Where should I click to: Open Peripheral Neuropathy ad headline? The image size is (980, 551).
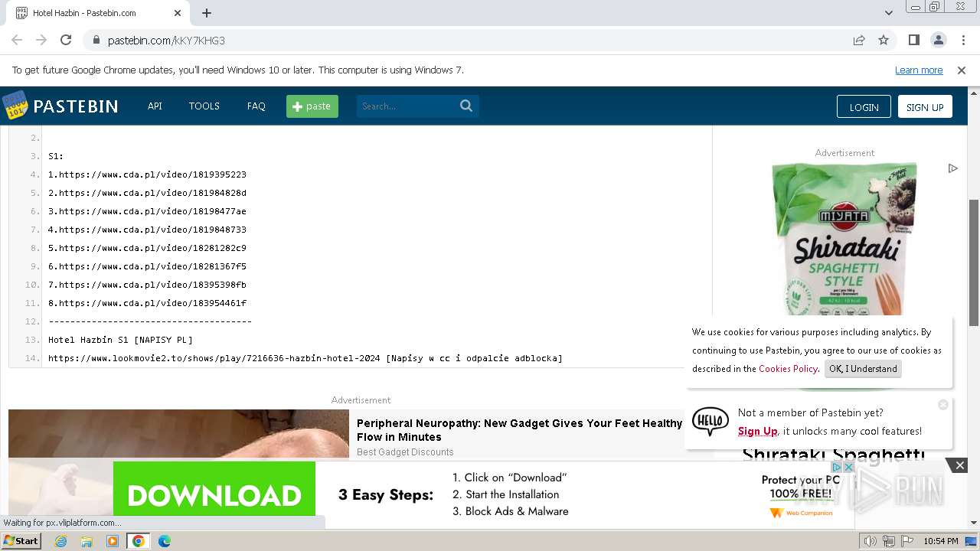coord(519,430)
